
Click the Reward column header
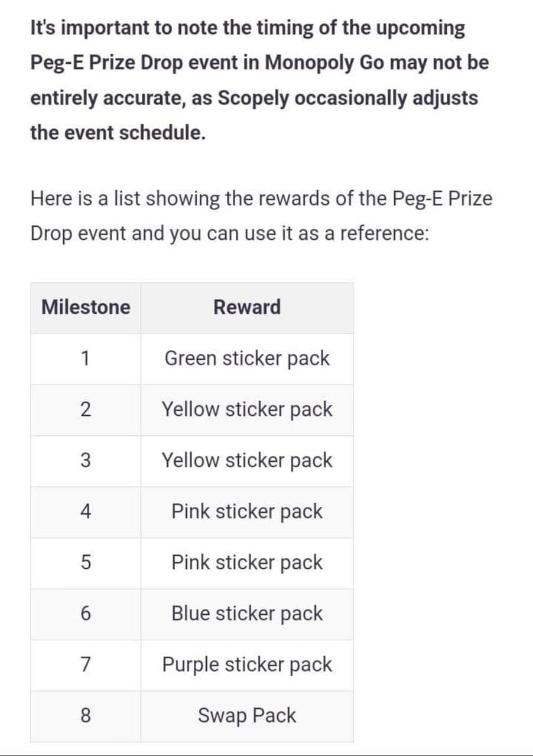coord(247,308)
